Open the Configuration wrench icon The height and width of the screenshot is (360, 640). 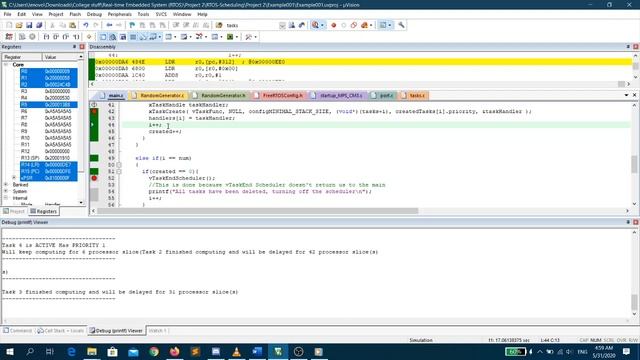[x=402, y=25]
